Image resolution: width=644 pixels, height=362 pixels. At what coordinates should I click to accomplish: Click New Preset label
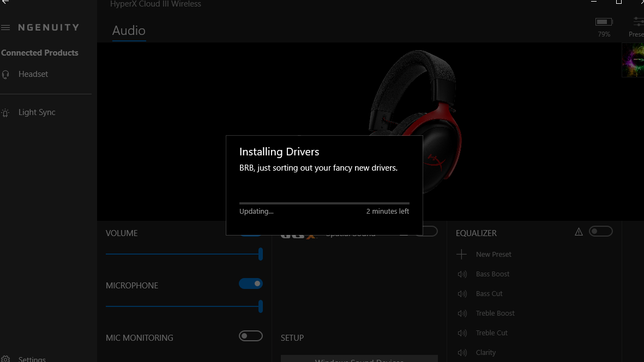coord(493,255)
